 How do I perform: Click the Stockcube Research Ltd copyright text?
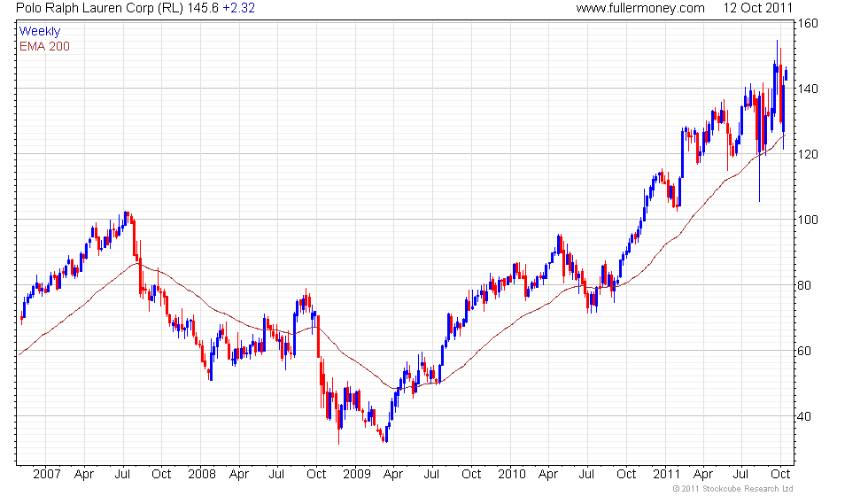(733, 489)
